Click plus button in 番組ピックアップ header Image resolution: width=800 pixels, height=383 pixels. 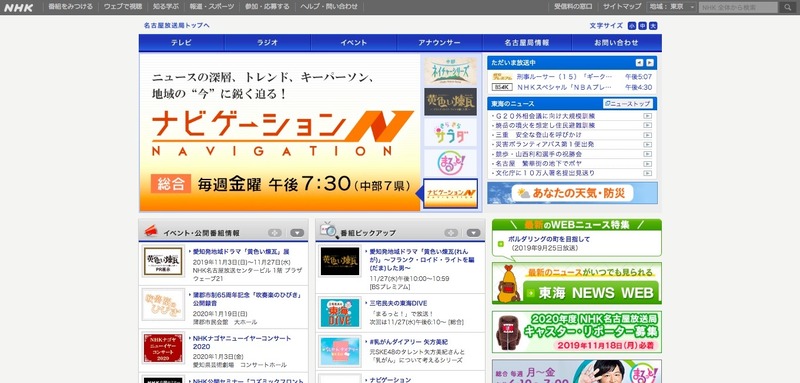(451, 233)
